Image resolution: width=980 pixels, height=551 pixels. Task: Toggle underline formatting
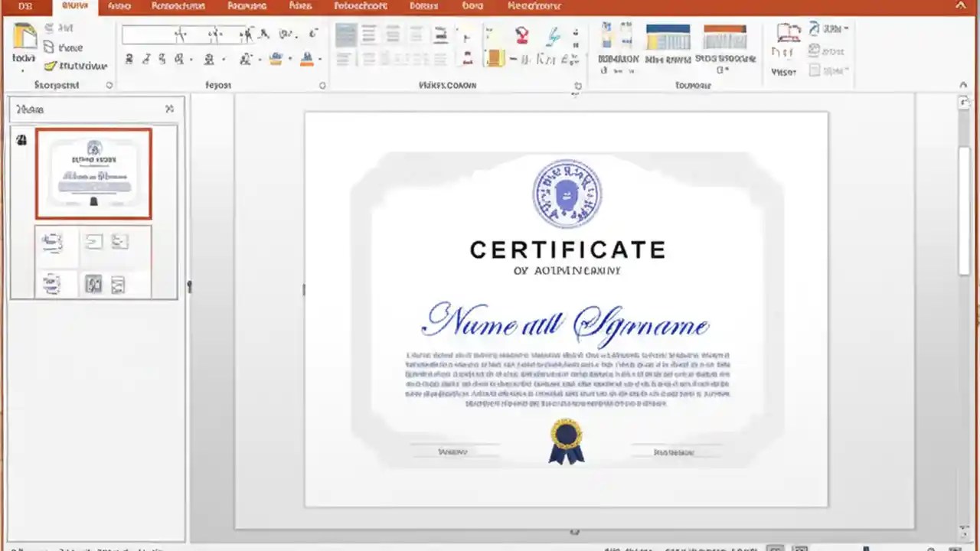(162, 59)
